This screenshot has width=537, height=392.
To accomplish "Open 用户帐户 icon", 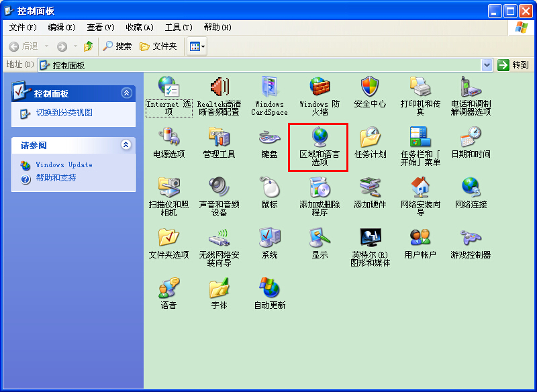I will [x=420, y=237].
